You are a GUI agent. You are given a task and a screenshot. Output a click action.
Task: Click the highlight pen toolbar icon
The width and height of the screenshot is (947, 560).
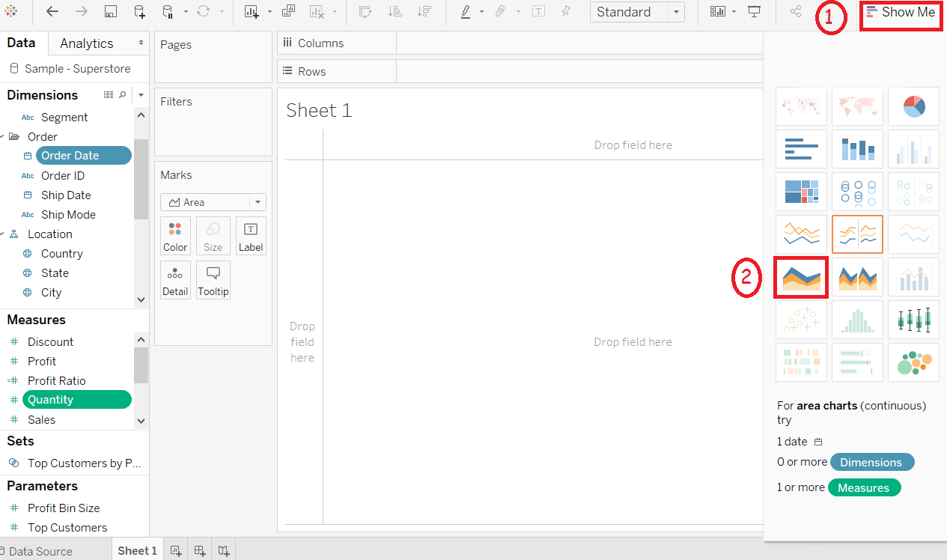(x=466, y=12)
